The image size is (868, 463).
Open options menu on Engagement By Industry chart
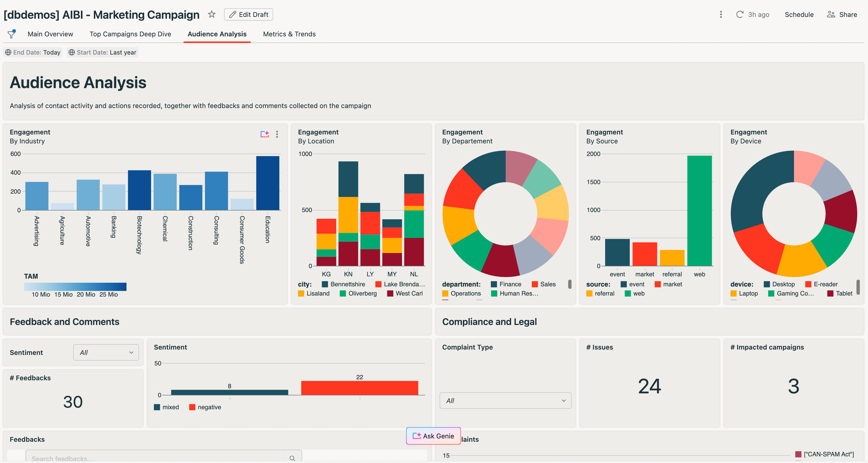tap(277, 134)
